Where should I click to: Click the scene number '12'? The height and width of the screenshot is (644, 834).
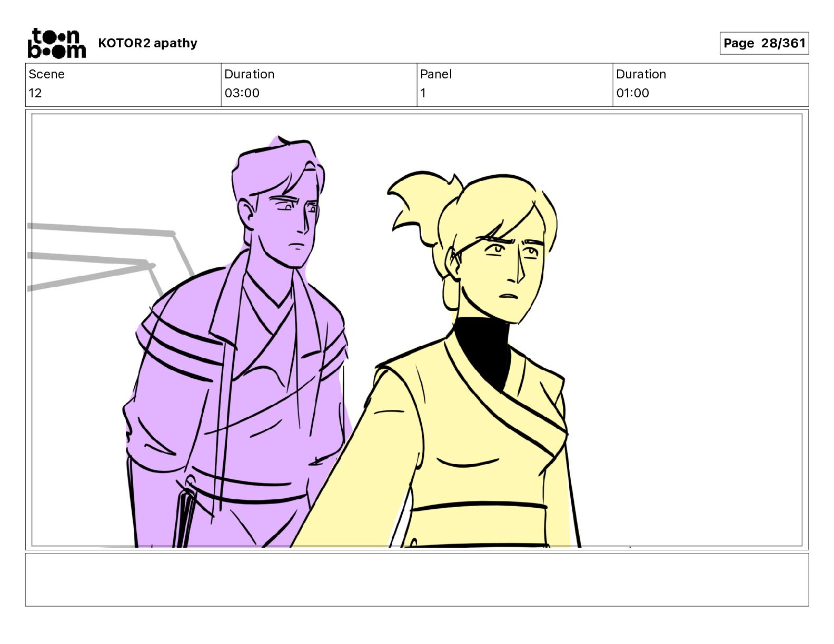coord(35,93)
